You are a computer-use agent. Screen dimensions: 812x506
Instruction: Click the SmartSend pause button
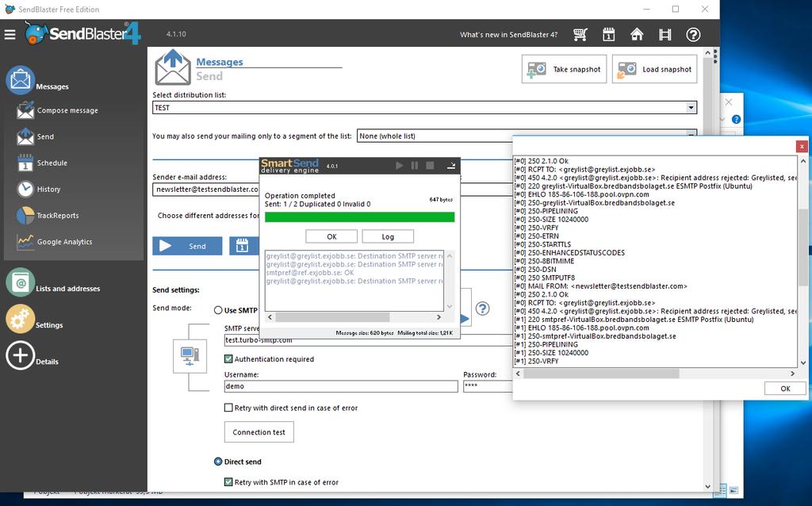414,165
